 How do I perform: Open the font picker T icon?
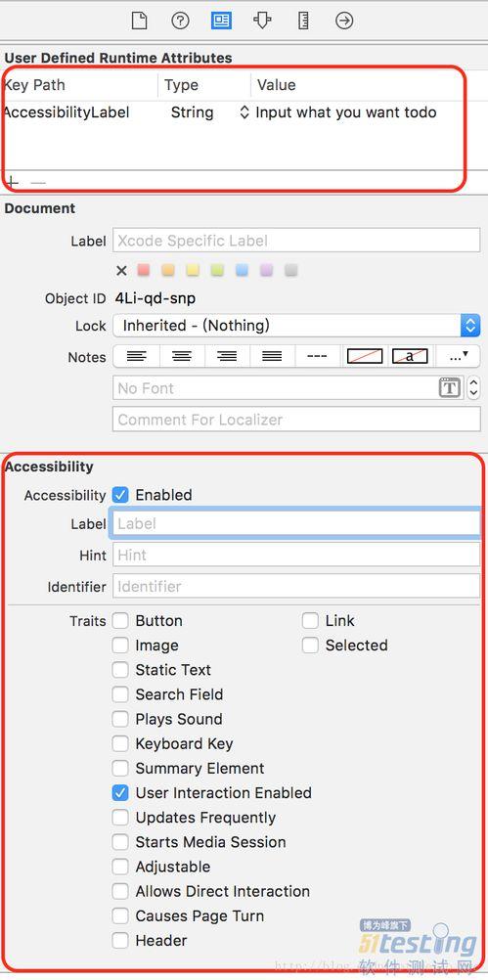tap(450, 387)
